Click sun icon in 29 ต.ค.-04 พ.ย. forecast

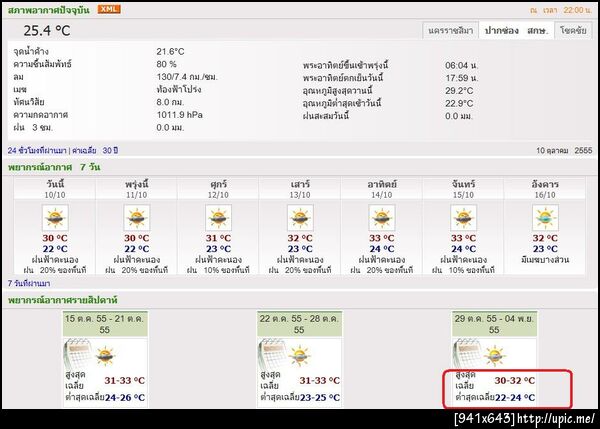(x=494, y=356)
